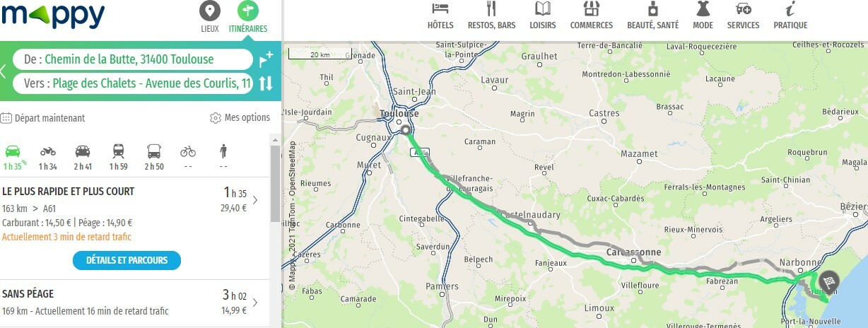
Task: Click the Détails et Parcours button
Action: click(127, 260)
